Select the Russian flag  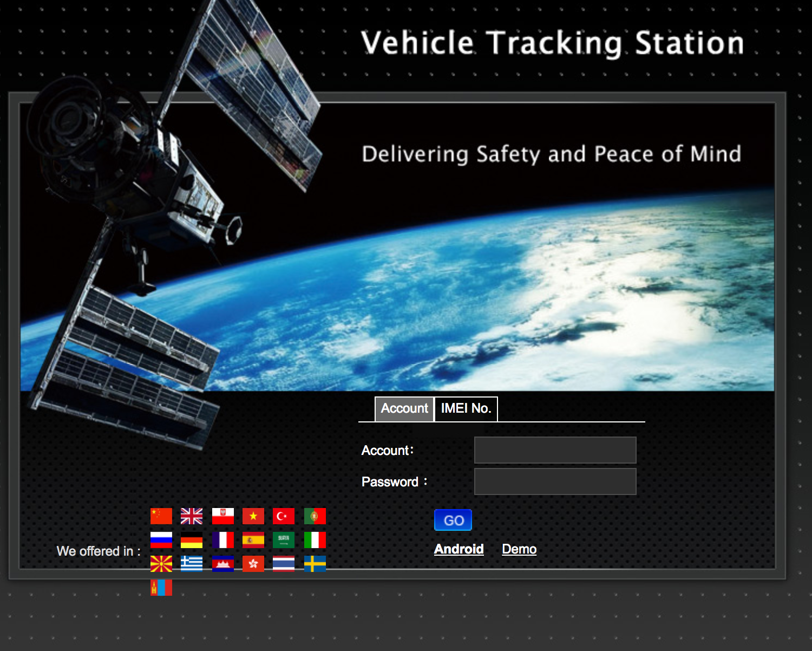click(161, 540)
